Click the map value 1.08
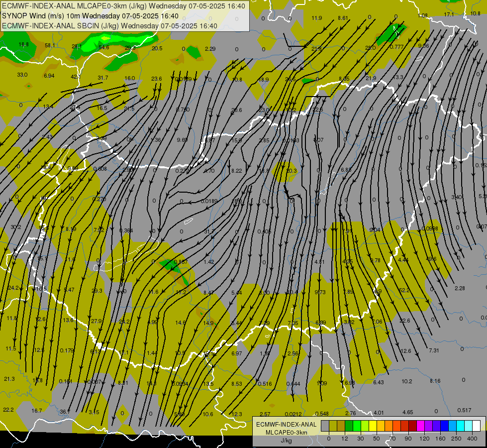The image size is (487, 448). (423, 15)
